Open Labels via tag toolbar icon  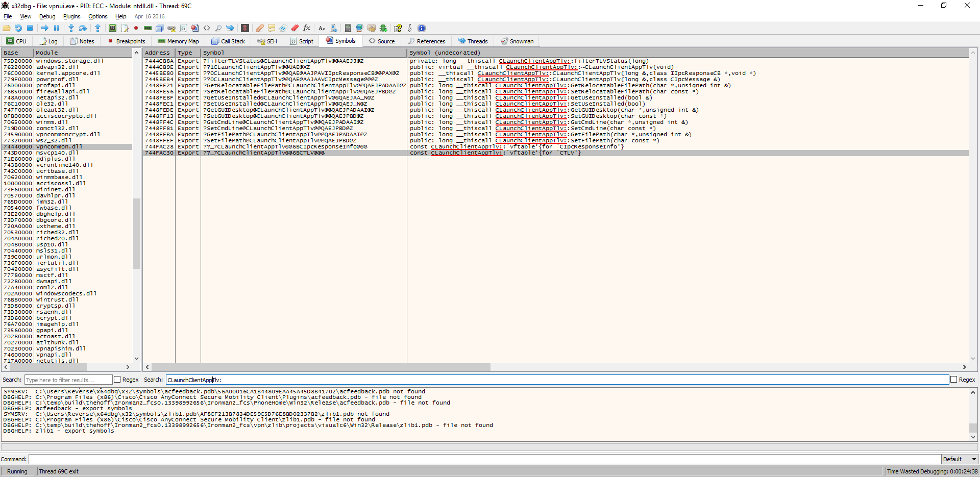click(x=283, y=28)
